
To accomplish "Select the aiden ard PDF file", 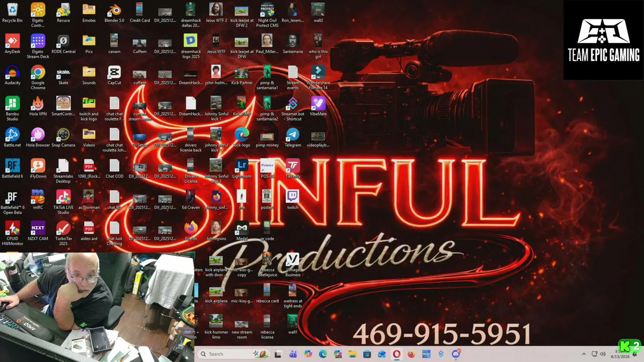I will 89,231.
